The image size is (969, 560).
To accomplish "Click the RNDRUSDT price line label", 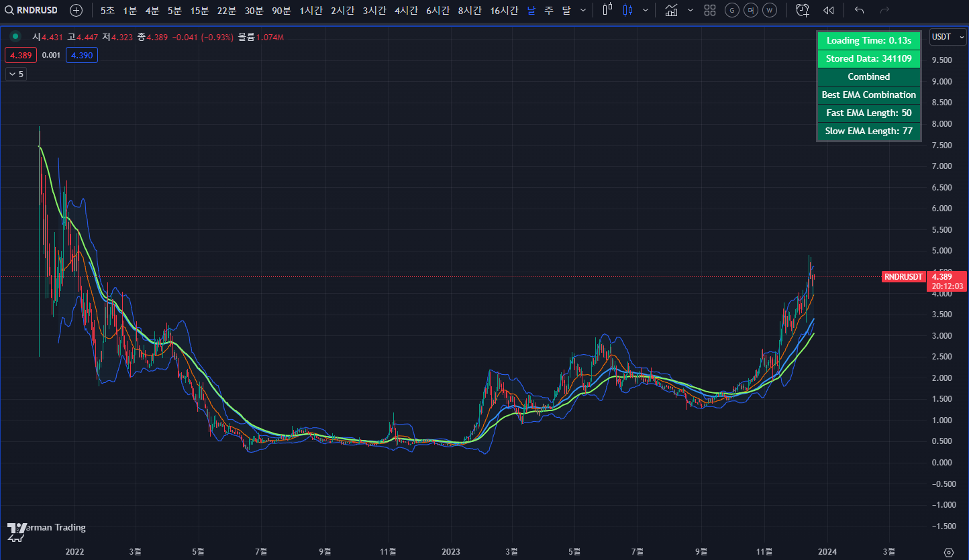I will click(903, 276).
